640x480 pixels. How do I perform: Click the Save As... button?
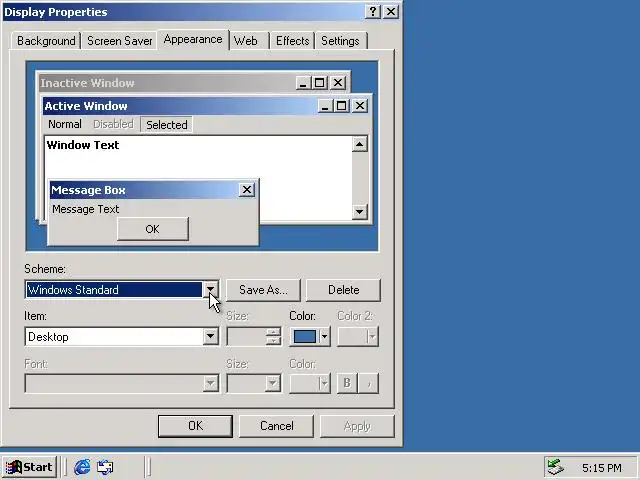[x=263, y=290]
